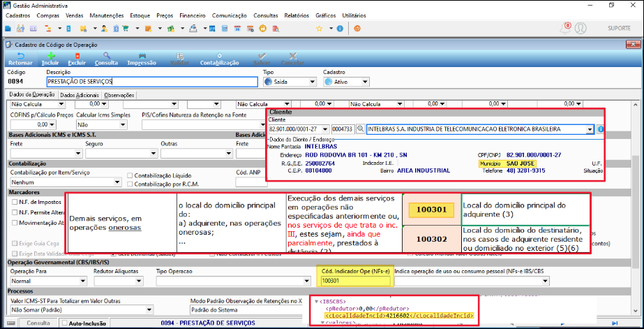Open the favorites star dropdown arrow

[331, 29]
